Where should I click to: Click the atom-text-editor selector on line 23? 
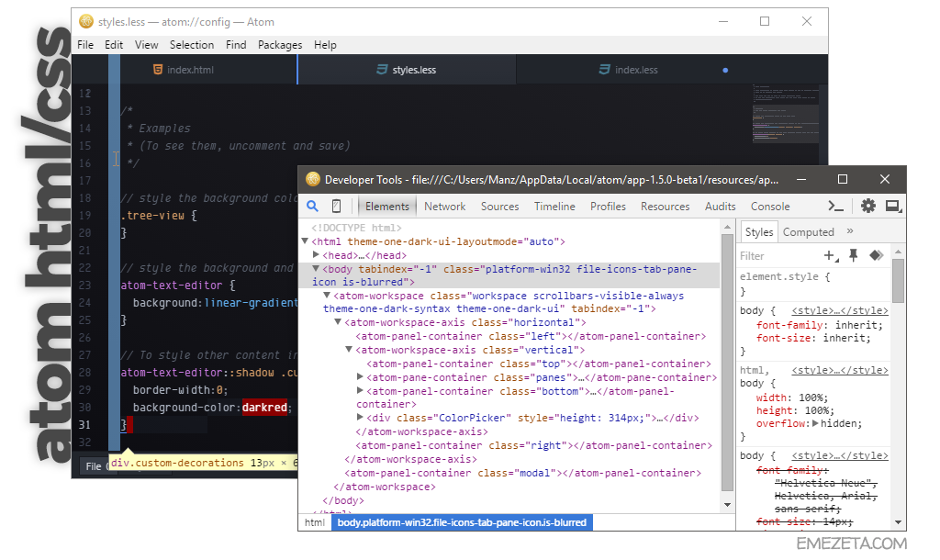click(x=172, y=285)
